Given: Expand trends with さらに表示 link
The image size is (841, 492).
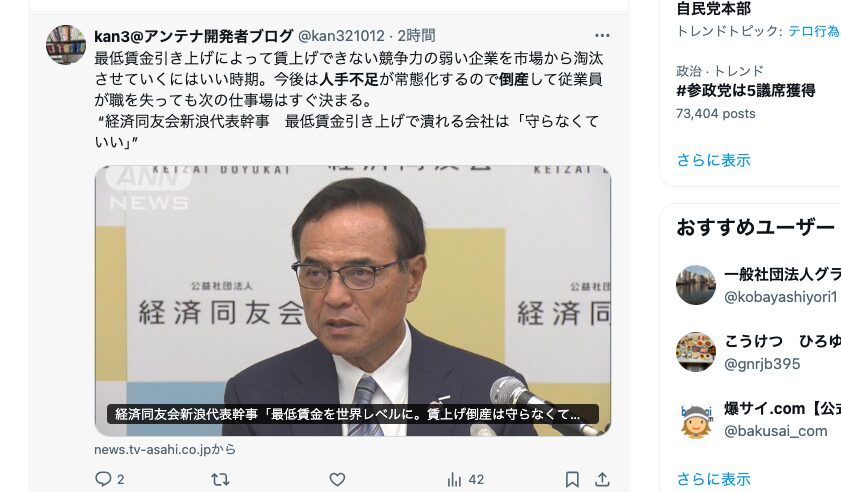Looking at the screenshot, I should tap(713, 160).
